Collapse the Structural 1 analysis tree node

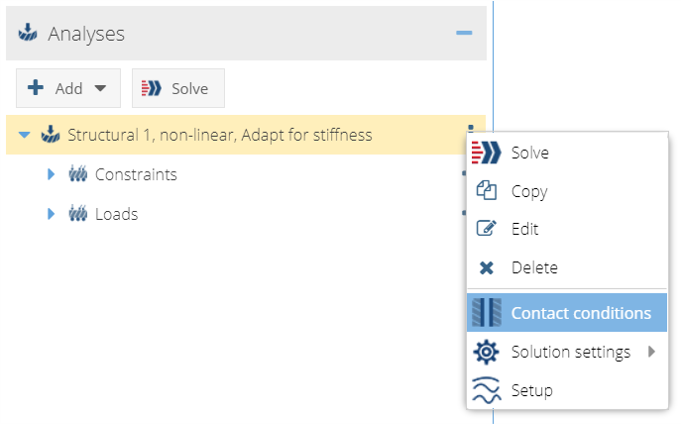click(x=25, y=135)
